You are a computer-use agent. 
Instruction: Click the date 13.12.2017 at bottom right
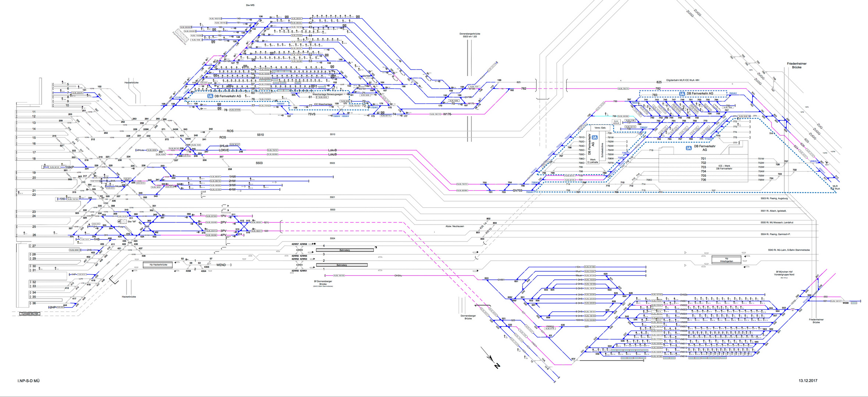coord(808,381)
